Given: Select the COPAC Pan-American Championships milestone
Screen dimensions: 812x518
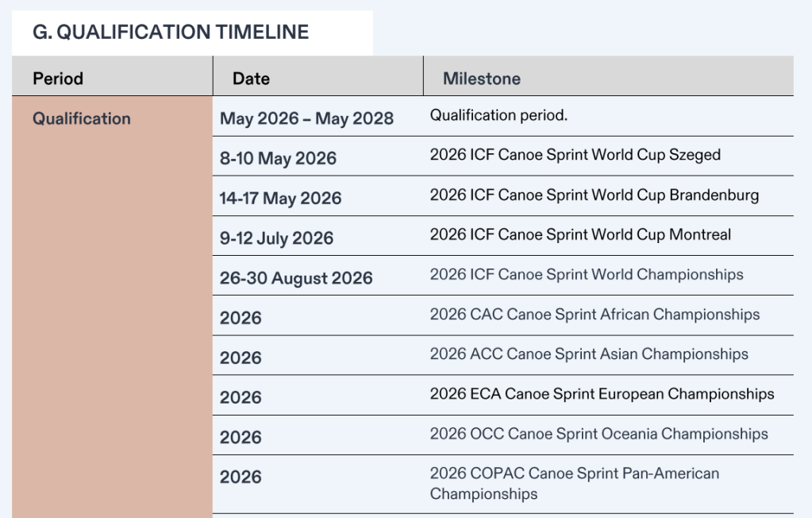Looking at the screenshot, I should (574, 483).
